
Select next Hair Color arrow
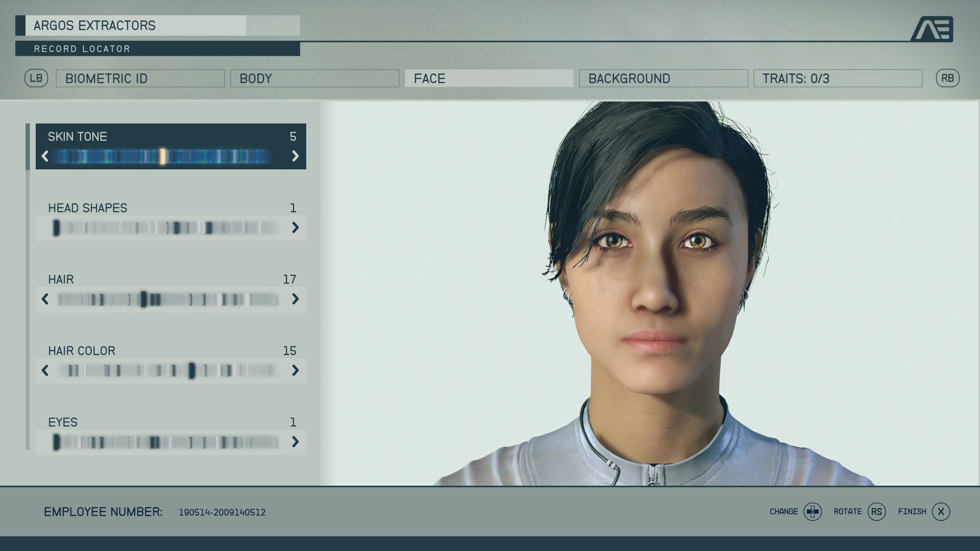pos(295,370)
